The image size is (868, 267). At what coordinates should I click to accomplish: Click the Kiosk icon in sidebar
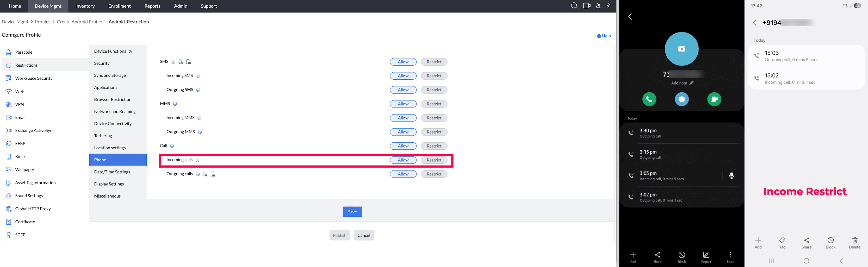[9, 157]
